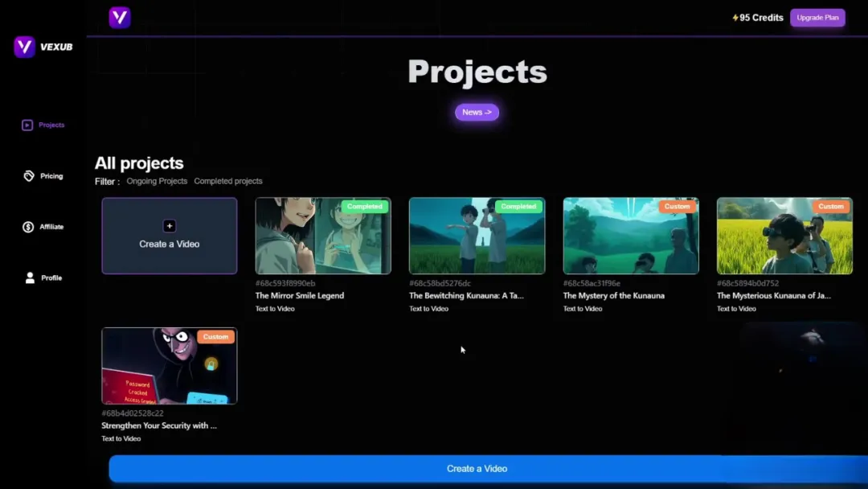
Task: Click the Vexub logo in the sidebar
Action: (x=25, y=47)
